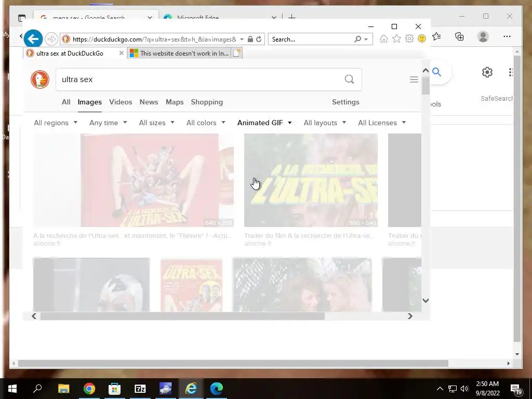This screenshot has width=532, height=399.
Task: Open the Internet Explorer favorites star
Action: pos(396,38)
